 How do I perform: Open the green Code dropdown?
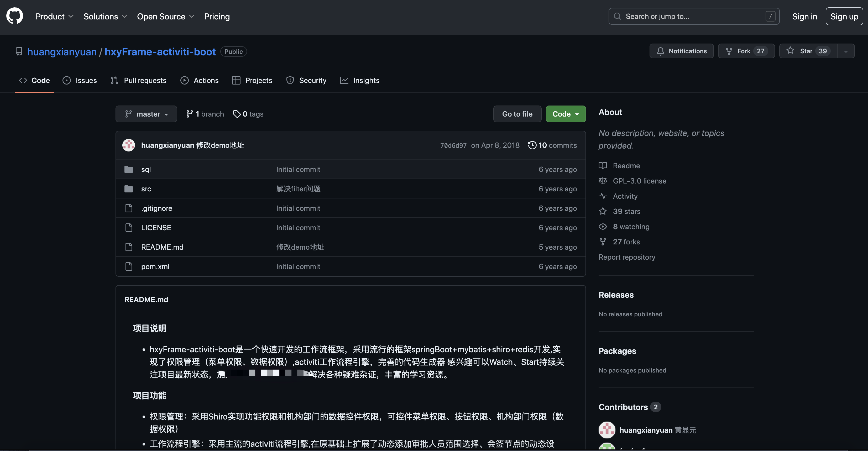click(566, 114)
